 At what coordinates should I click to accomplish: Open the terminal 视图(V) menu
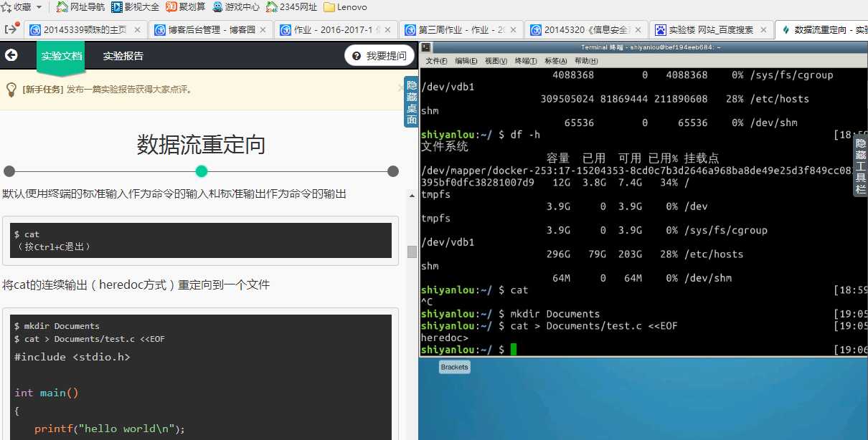coord(496,61)
